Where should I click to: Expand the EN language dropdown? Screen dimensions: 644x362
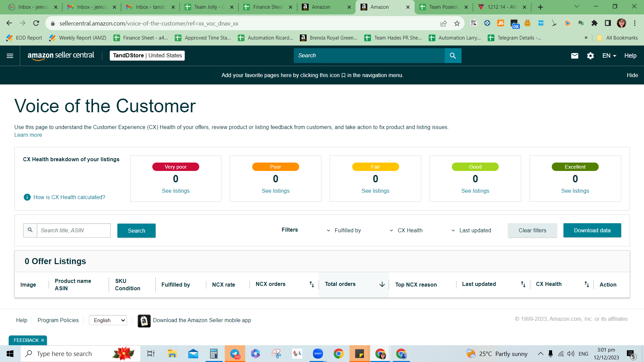click(x=609, y=56)
